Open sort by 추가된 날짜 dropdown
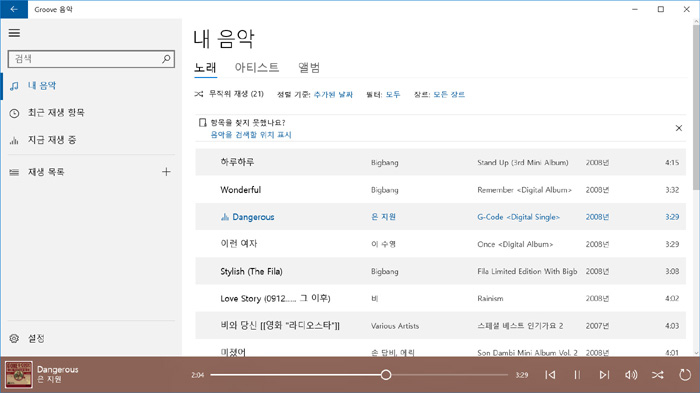700x393 pixels. (333, 94)
